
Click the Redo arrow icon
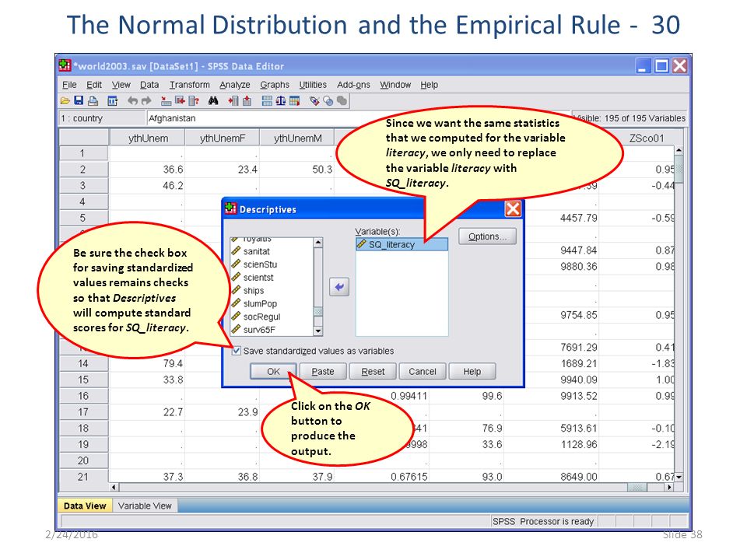146,100
